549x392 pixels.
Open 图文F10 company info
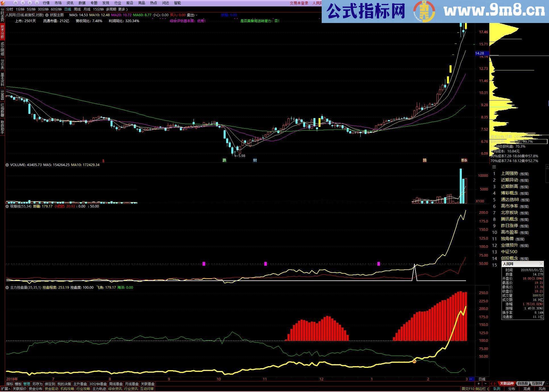[x=467, y=389]
